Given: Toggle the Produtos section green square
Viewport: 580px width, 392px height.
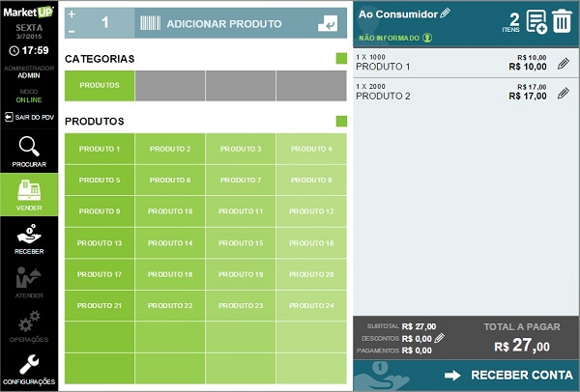Looking at the screenshot, I should coord(340,122).
